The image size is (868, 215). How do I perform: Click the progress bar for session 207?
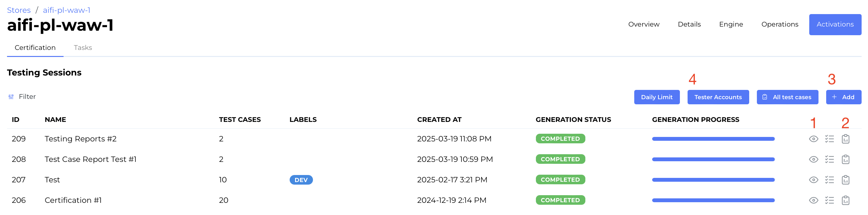713,180
